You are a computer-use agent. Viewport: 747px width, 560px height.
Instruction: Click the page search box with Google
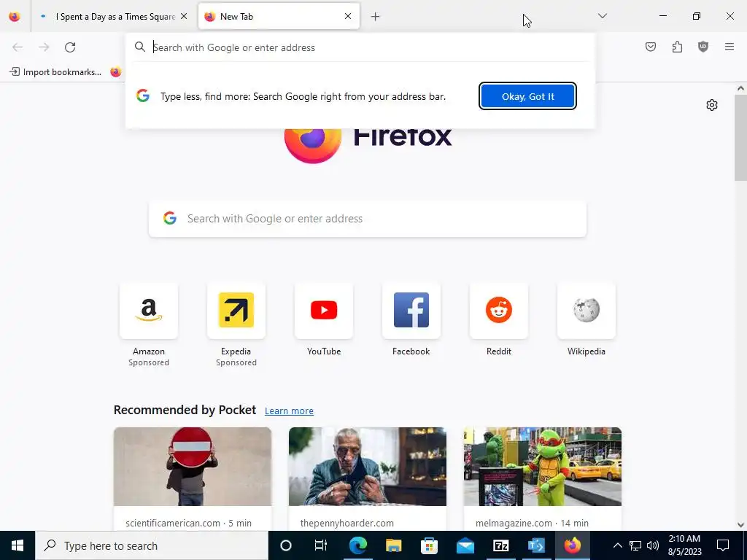(368, 219)
